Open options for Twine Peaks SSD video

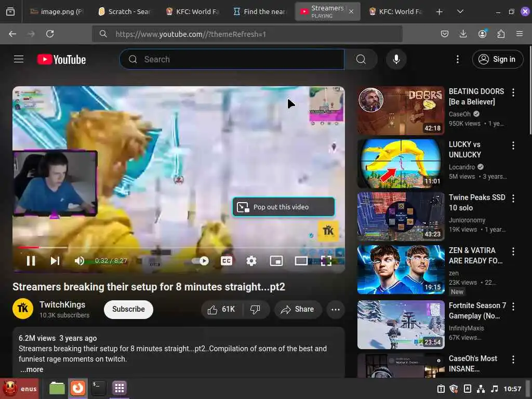pos(513,198)
